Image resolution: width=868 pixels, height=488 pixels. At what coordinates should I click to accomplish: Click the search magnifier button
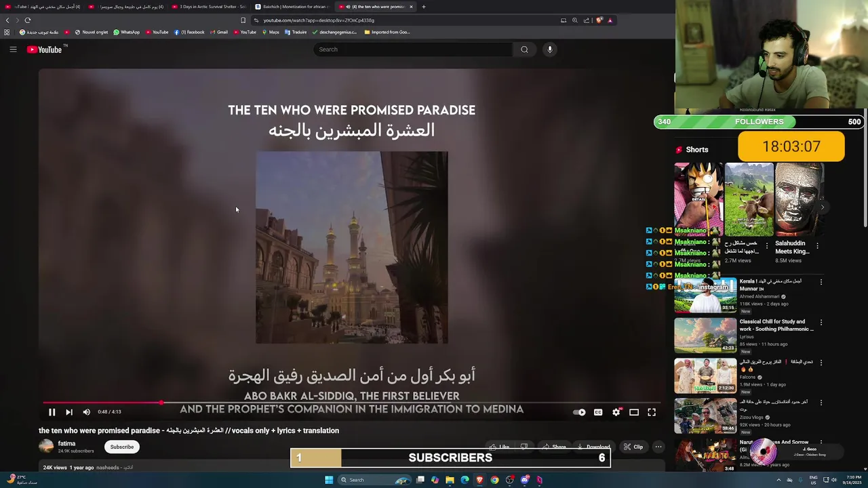(x=524, y=49)
